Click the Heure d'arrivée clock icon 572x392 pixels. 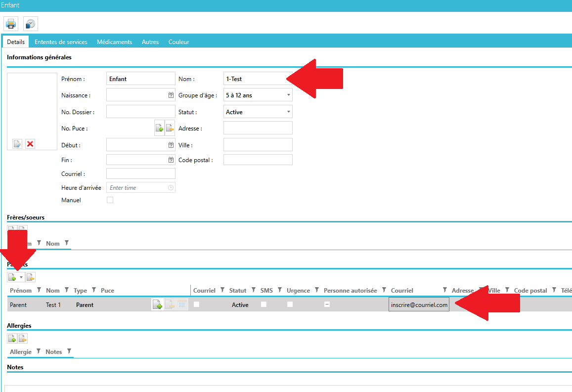pyautogui.click(x=171, y=187)
